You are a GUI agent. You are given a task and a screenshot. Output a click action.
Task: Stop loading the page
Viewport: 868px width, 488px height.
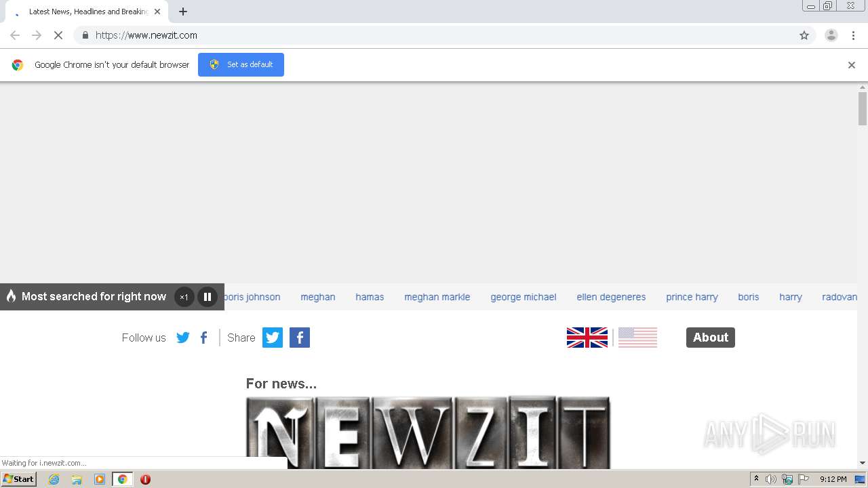[58, 35]
